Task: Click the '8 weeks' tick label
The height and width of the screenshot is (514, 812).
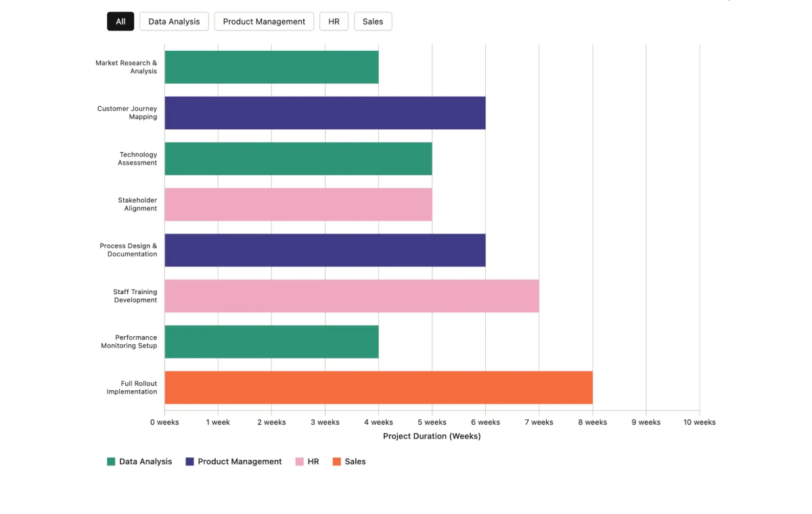Action: (592, 422)
